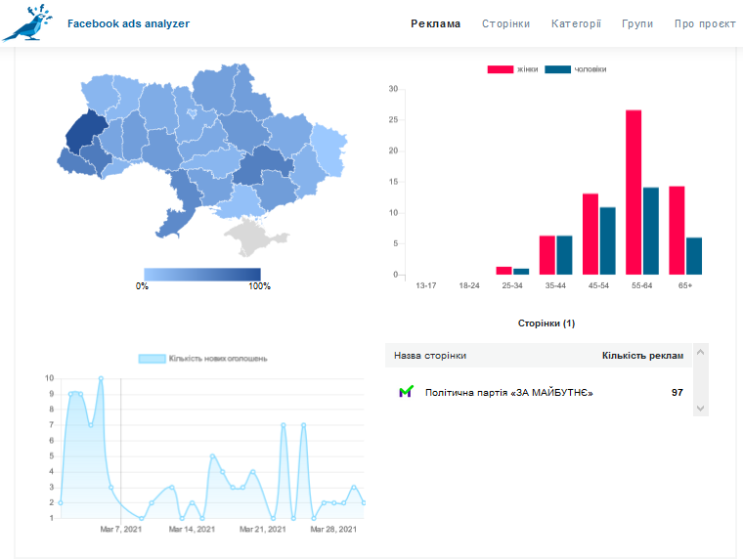Image resolution: width=743 pixels, height=560 pixels.
Task: Click the ЗА МАЙБУТНЄ party logo icon
Action: click(406, 392)
